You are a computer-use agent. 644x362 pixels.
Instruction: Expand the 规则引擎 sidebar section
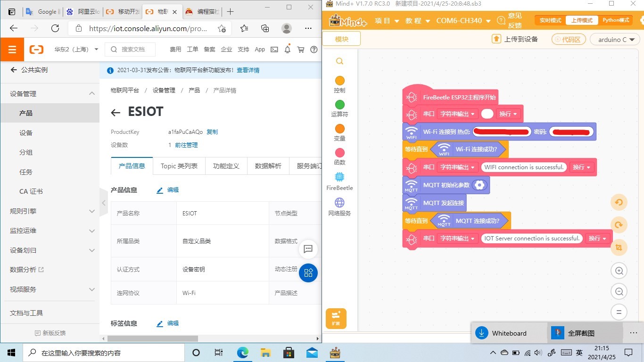pos(92,211)
